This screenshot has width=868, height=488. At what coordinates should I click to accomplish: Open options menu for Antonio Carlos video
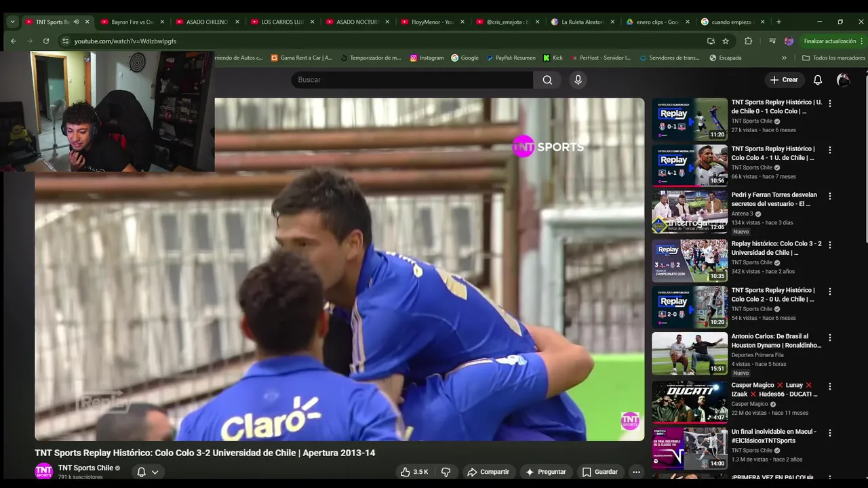tap(829, 338)
